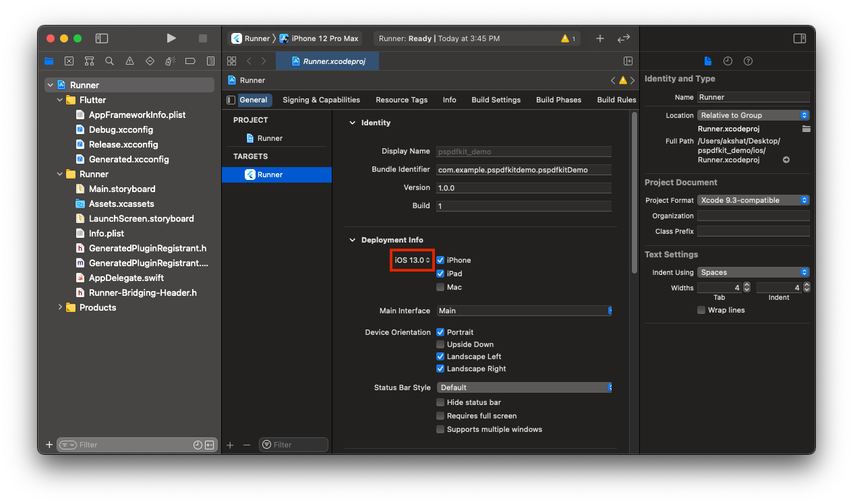Enable Supports multiple windows

coord(440,429)
